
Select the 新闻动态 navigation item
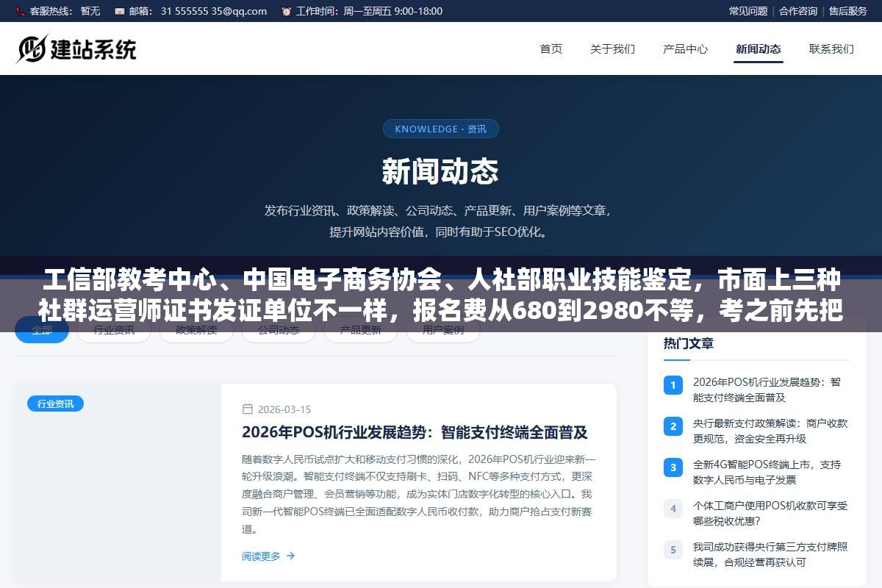point(758,49)
